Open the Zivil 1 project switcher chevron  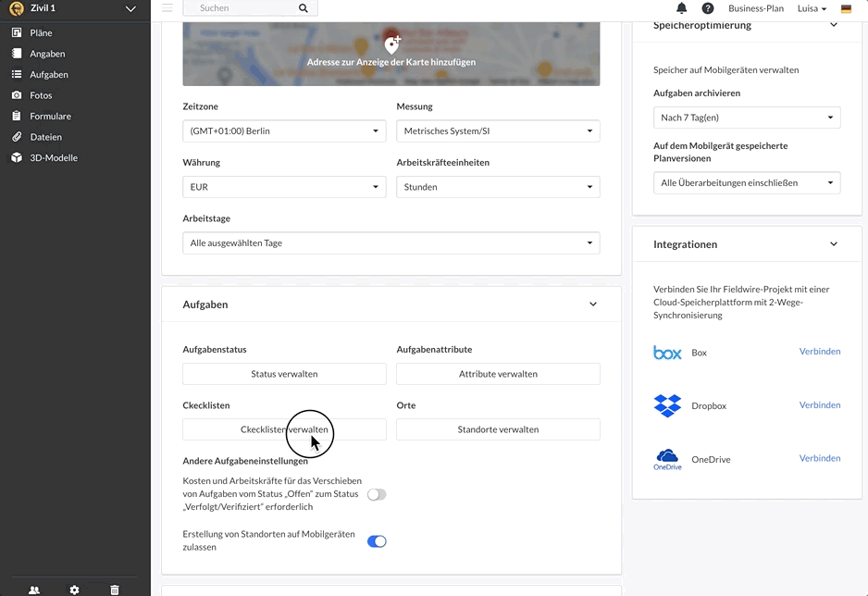point(130,8)
